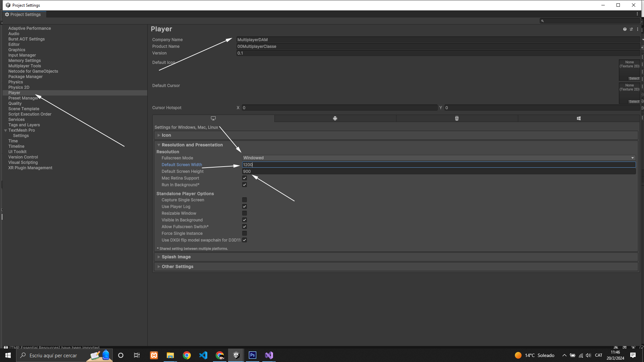Expand the Other Settings section
This screenshot has width=644, height=362.
point(177,266)
